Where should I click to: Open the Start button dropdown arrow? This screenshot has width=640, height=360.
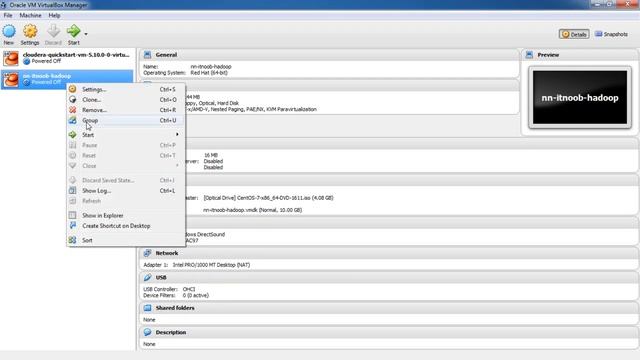coord(86,34)
